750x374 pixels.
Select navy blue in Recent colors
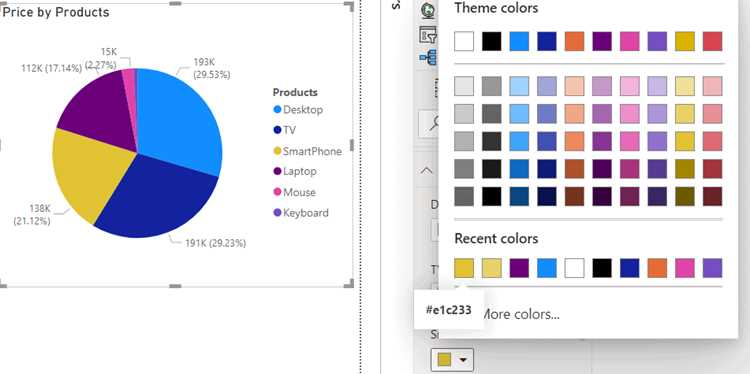click(630, 268)
